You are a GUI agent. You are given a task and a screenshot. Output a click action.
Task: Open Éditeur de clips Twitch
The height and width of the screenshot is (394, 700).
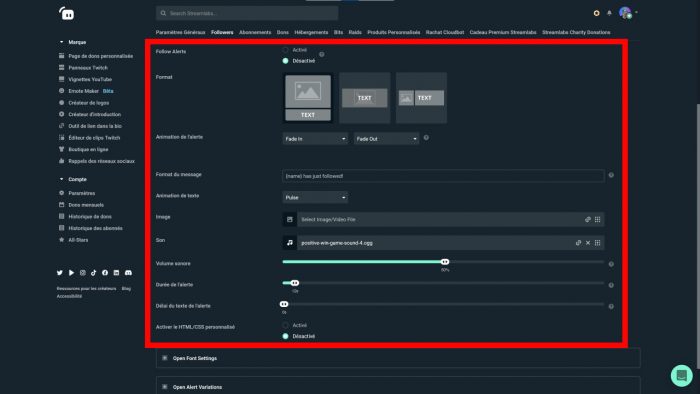94,138
